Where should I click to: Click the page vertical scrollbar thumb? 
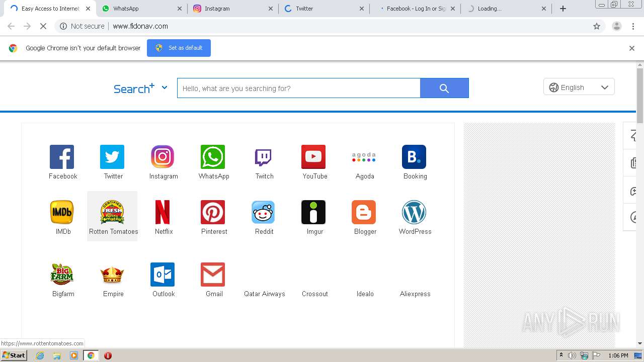click(640, 96)
